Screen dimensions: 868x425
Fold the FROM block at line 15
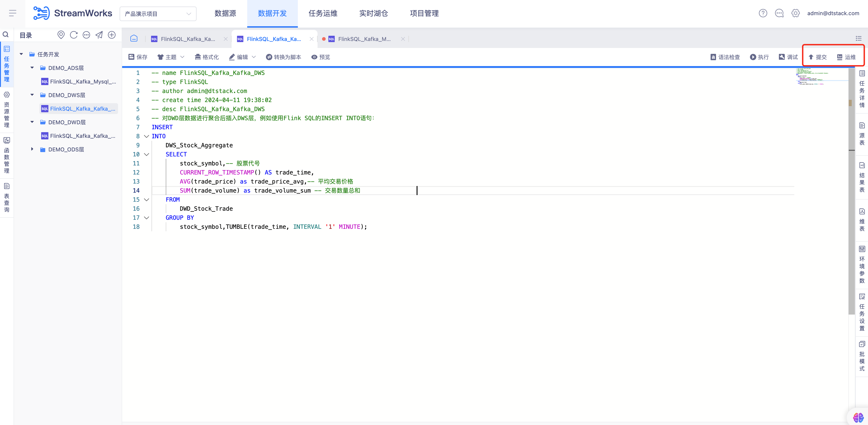tap(147, 200)
